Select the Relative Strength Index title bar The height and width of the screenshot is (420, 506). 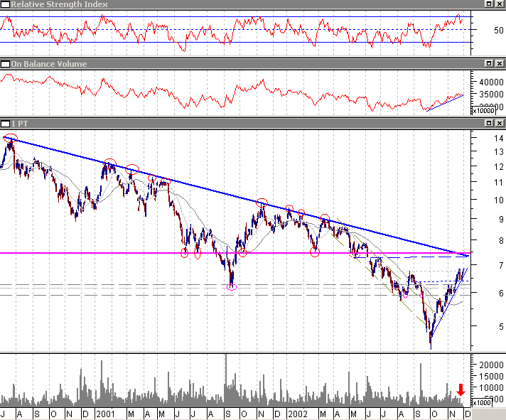253,4
